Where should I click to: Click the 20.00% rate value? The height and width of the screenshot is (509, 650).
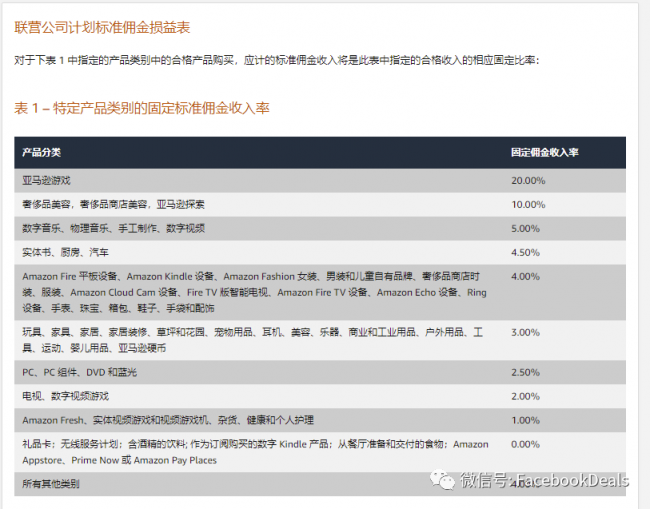pos(528,180)
